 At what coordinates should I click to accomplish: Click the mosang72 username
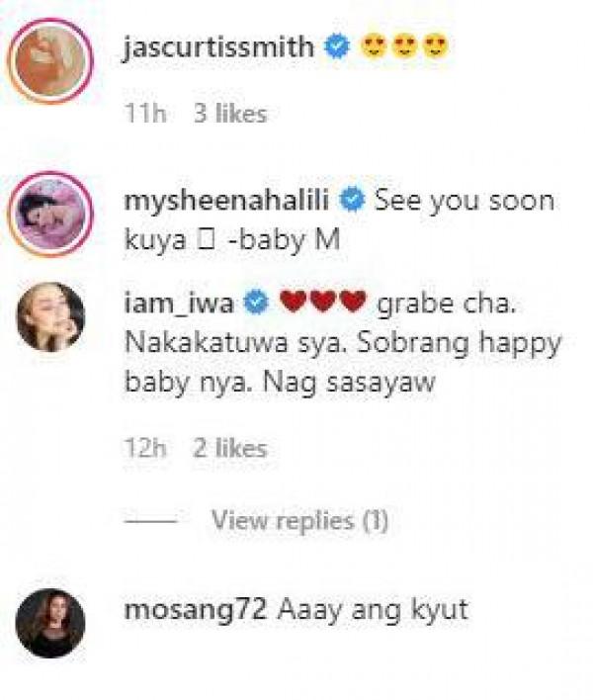[196, 610]
